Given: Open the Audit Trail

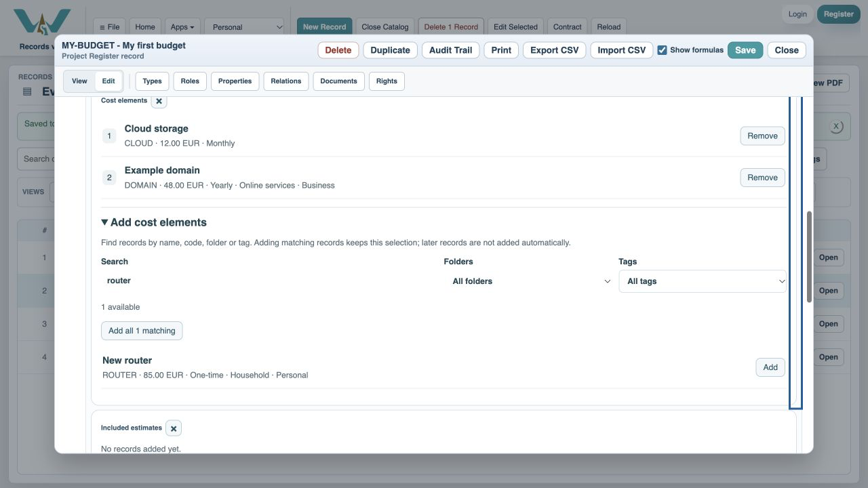Looking at the screenshot, I should (x=450, y=50).
